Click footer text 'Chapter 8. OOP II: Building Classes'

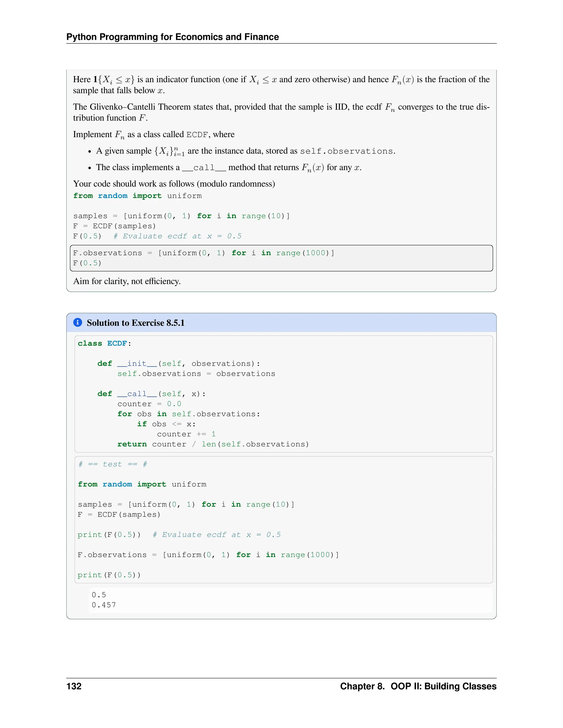(418, 686)
